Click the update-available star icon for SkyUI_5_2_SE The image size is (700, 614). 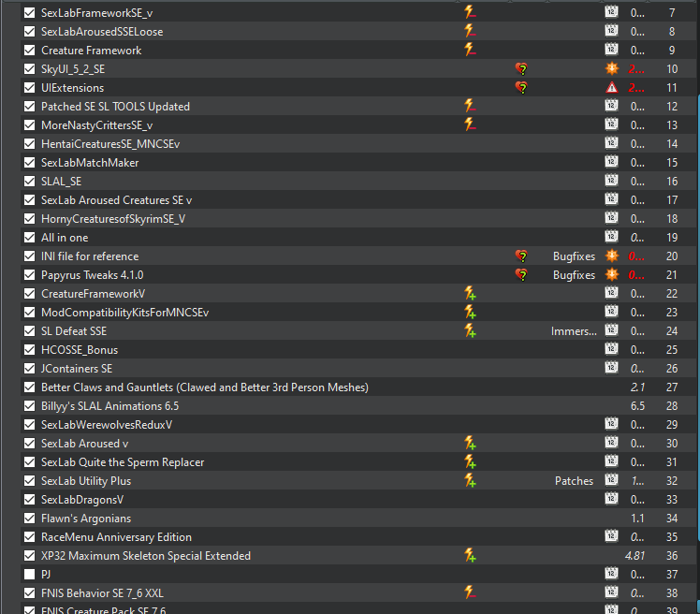tap(612, 68)
